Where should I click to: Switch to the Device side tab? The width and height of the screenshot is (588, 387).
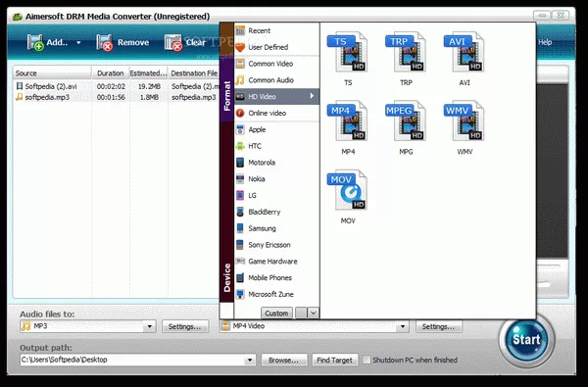(226, 277)
